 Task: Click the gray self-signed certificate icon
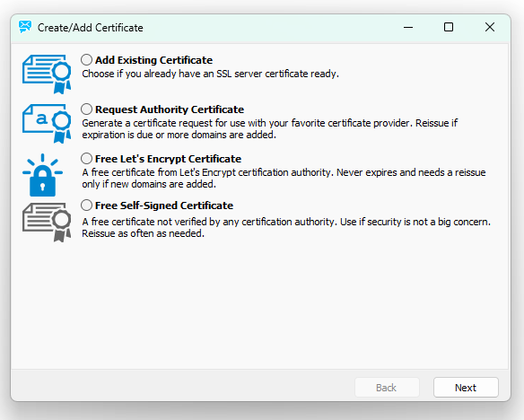pyautogui.click(x=47, y=222)
